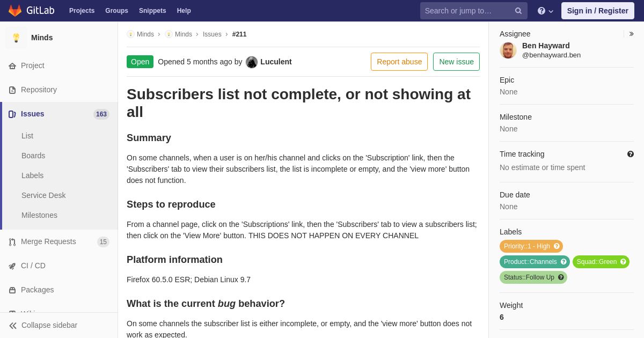Click the Merge Requests label in sidebar
The height and width of the screenshot is (338, 644).
point(48,241)
